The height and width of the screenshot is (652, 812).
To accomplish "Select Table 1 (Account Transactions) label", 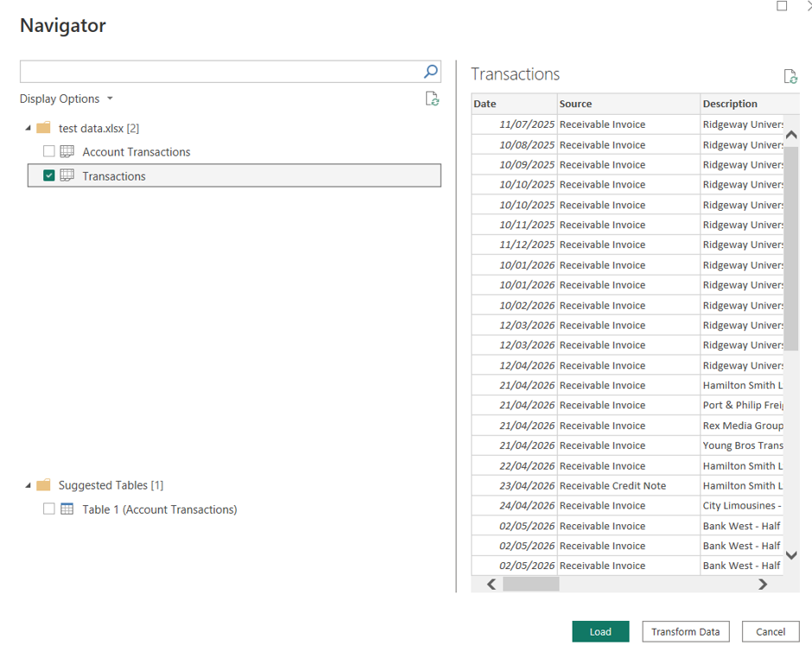I will (160, 509).
